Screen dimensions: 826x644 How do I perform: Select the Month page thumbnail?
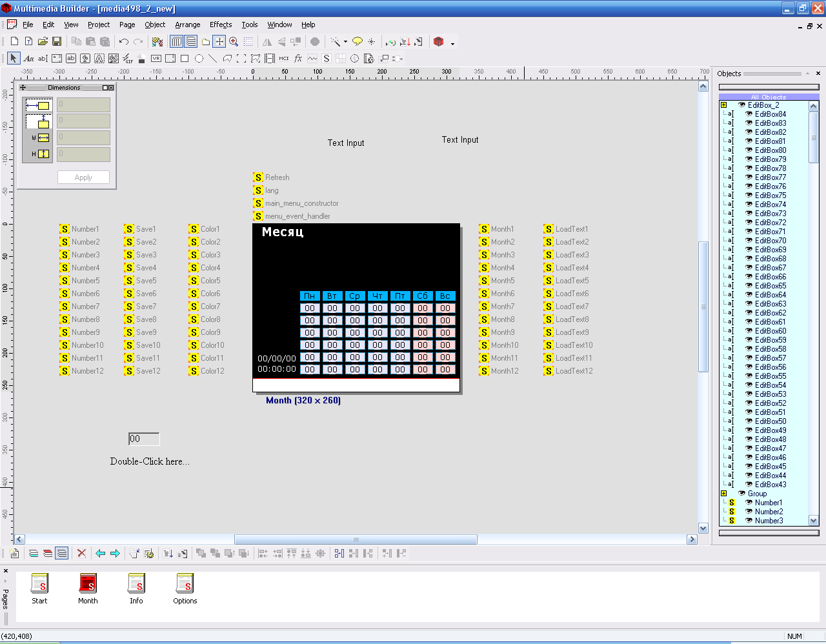[x=88, y=588]
